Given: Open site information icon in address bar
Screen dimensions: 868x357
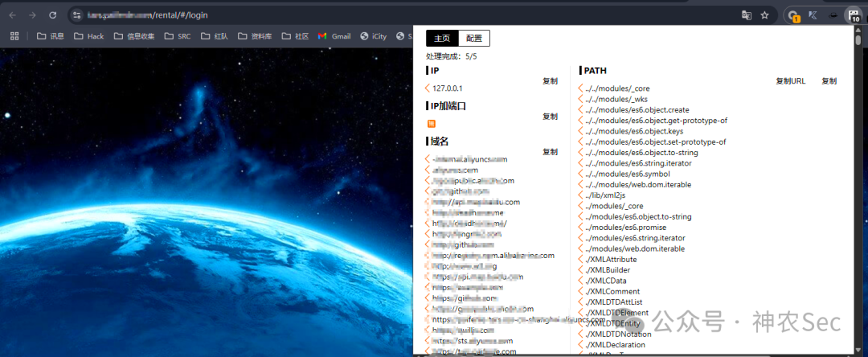Looking at the screenshot, I should pyautogui.click(x=77, y=15).
